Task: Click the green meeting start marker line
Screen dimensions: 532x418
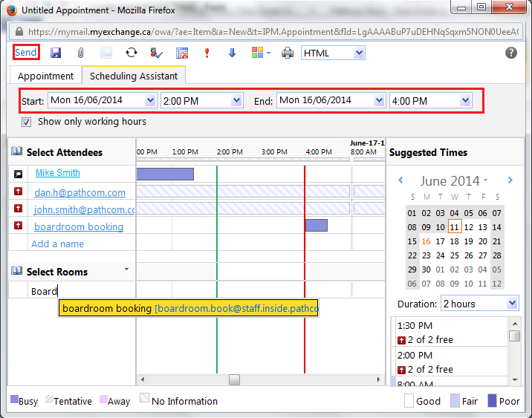Action: [217, 270]
